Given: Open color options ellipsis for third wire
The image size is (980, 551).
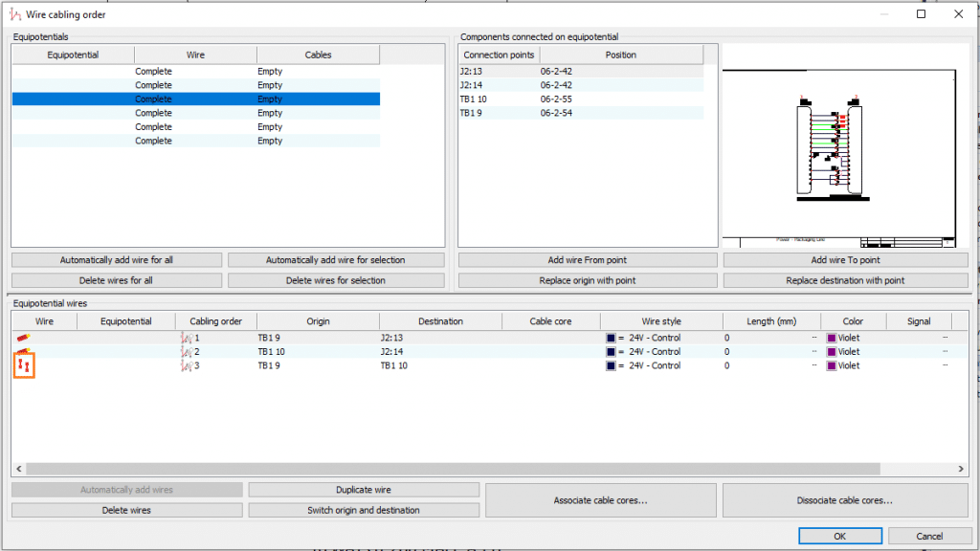Looking at the screenshot, I should (x=880, y=365).
